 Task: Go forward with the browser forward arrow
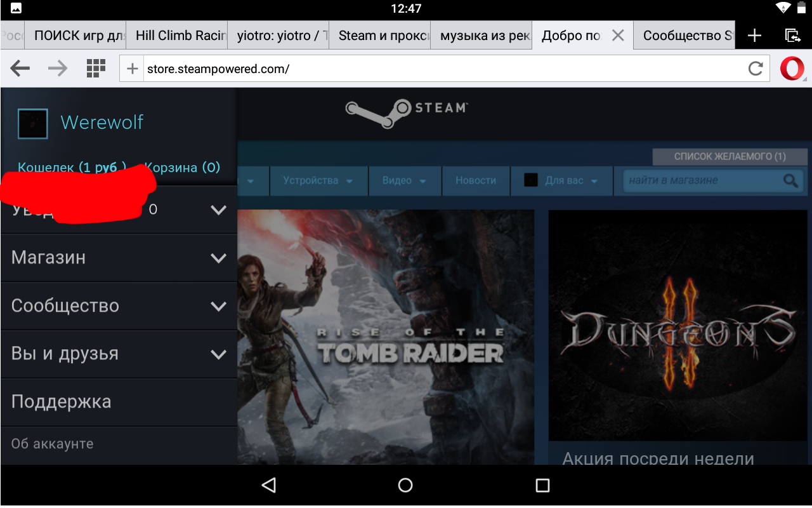(58, 69)
